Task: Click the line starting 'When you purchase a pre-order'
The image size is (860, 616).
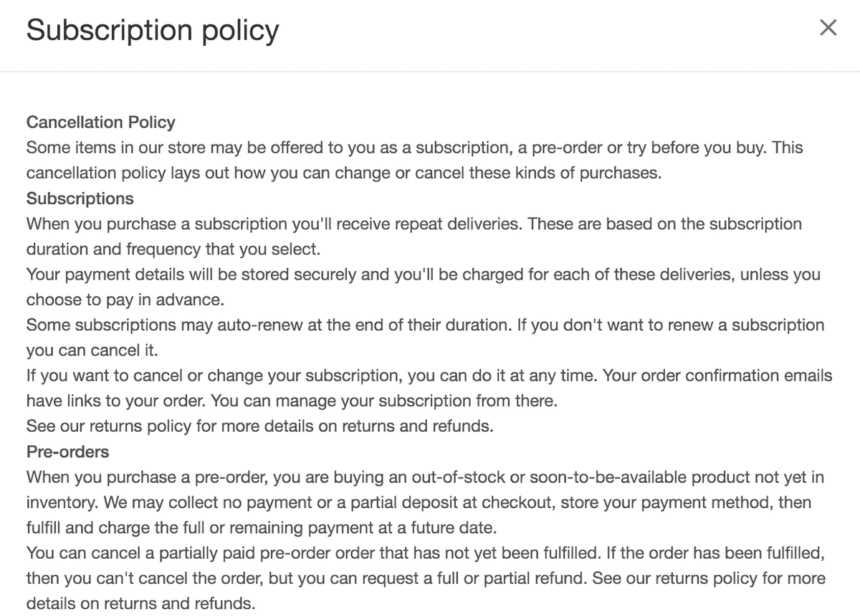Action: tap(425, 477)
